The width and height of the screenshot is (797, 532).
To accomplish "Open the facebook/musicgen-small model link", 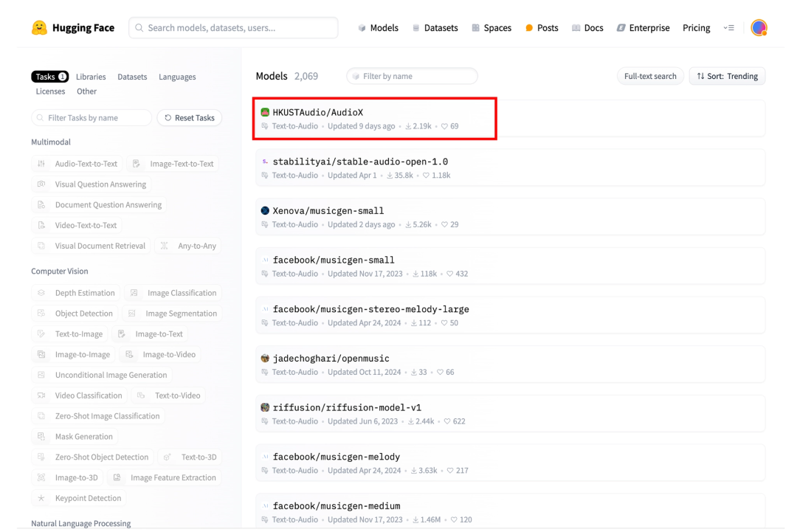I will pyautogui.click(x=334, y=260).
